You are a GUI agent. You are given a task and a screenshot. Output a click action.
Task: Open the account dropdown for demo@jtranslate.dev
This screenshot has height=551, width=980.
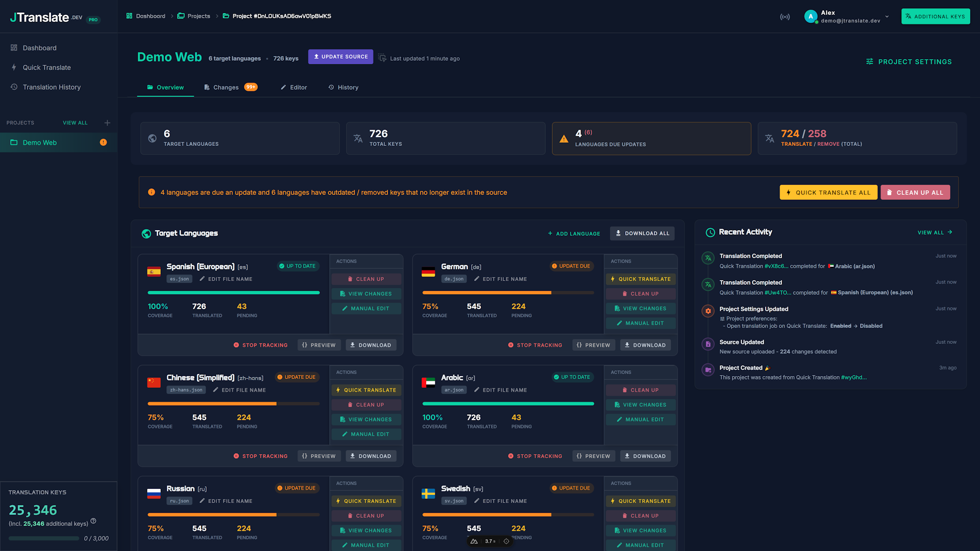pyautogui.click(x=887, y=16)
